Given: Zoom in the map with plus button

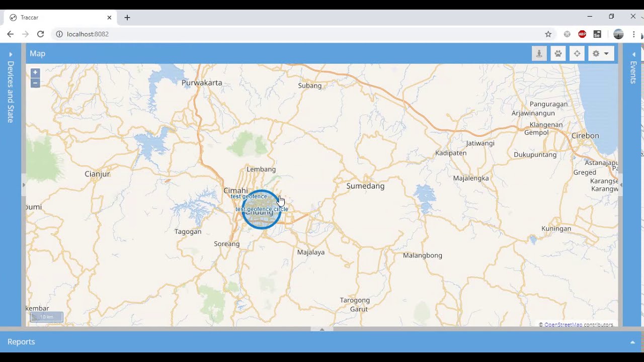Looking at the screenshot, I should pos(35,72).
